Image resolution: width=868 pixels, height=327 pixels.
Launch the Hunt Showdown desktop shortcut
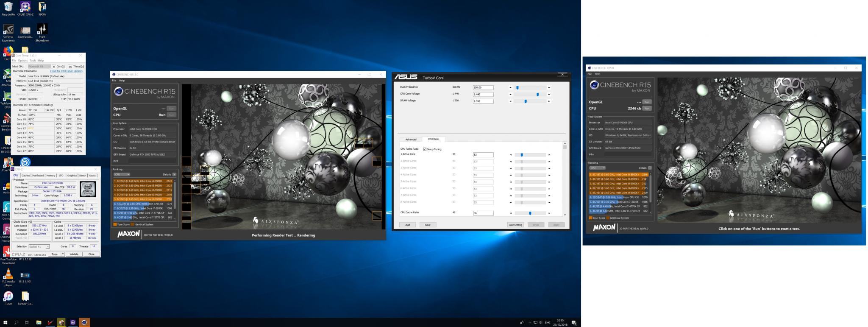pyautogui.click(x=42, y=33)
